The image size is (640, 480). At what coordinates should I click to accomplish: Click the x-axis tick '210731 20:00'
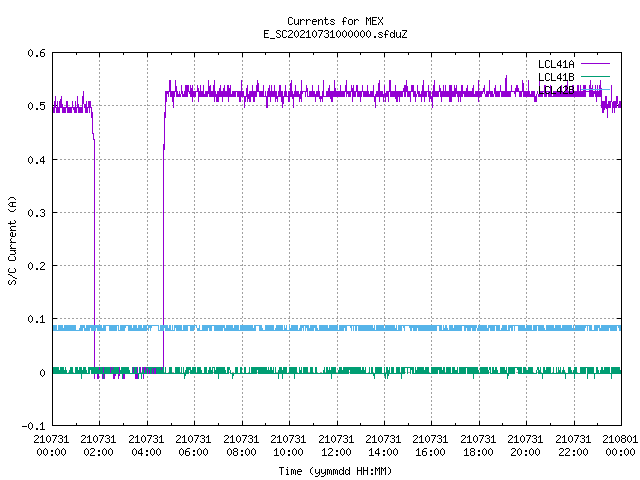[525, 446]
